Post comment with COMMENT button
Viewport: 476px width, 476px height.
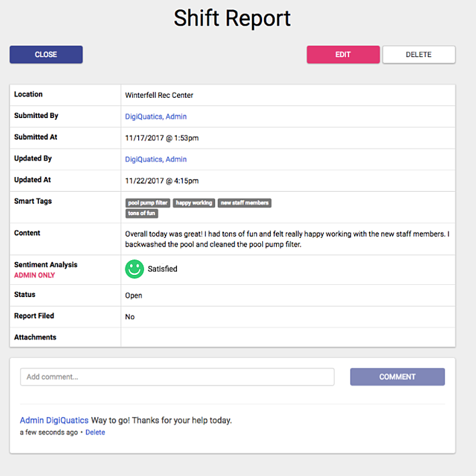pos(398,377)
